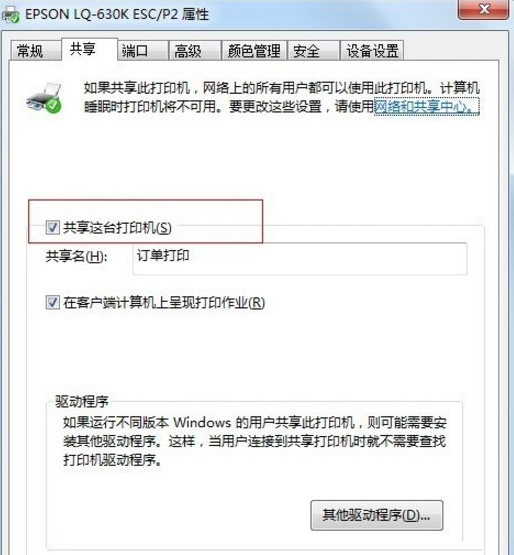
Task: Toggle 在客户端计算机上呈现打印作业 checkbox
Action: tap(52, 302)
